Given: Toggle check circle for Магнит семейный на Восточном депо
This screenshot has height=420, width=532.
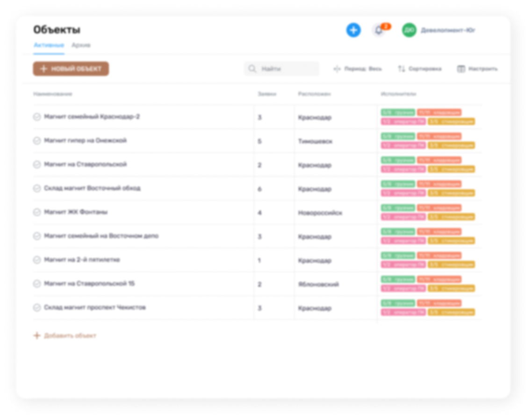Looking at the screenshot, I should point(37,236).
